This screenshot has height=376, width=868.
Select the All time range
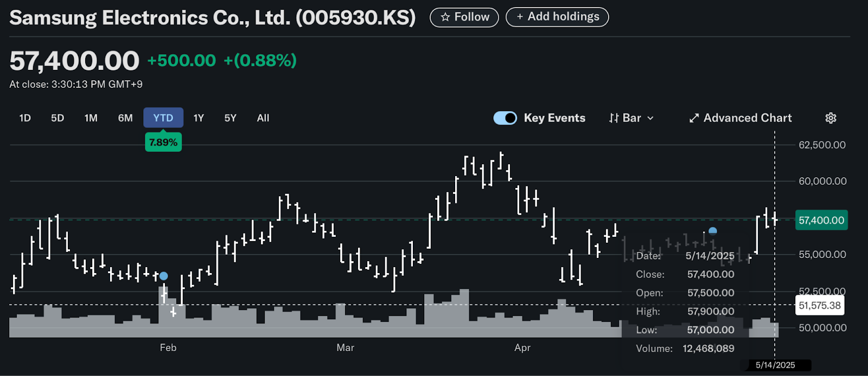click(263, 118)
